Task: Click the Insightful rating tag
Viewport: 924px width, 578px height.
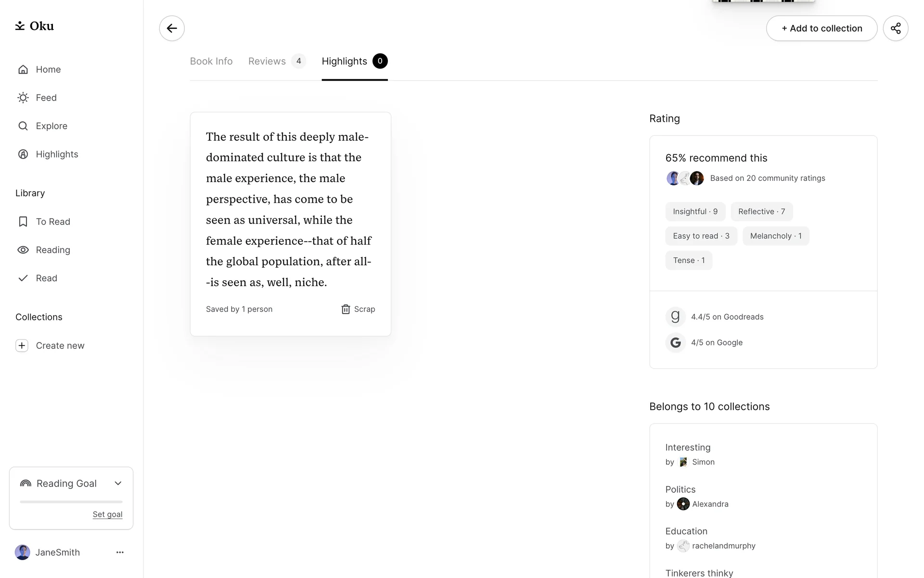Action: [x=695, y=211]
